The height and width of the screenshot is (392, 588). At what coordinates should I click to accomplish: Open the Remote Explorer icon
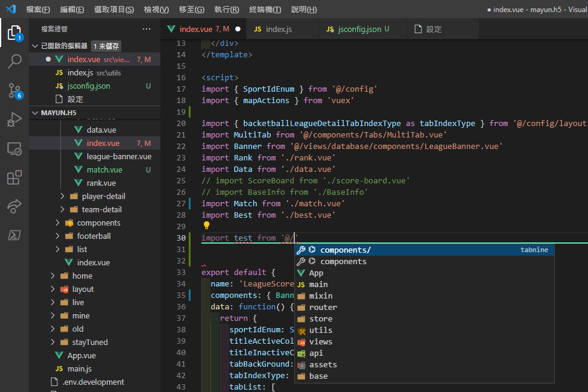[x=14, y=148]
